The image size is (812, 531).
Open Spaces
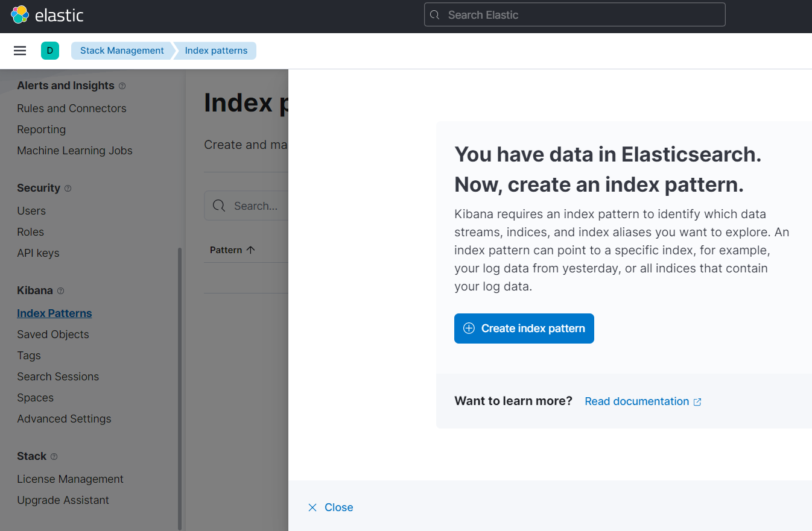pyautogui.click(x=35, y=398)
